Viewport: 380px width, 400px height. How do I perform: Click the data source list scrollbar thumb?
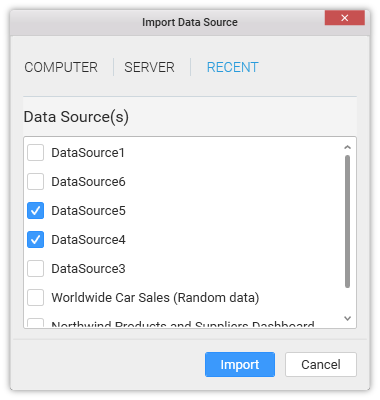point(347,221)
